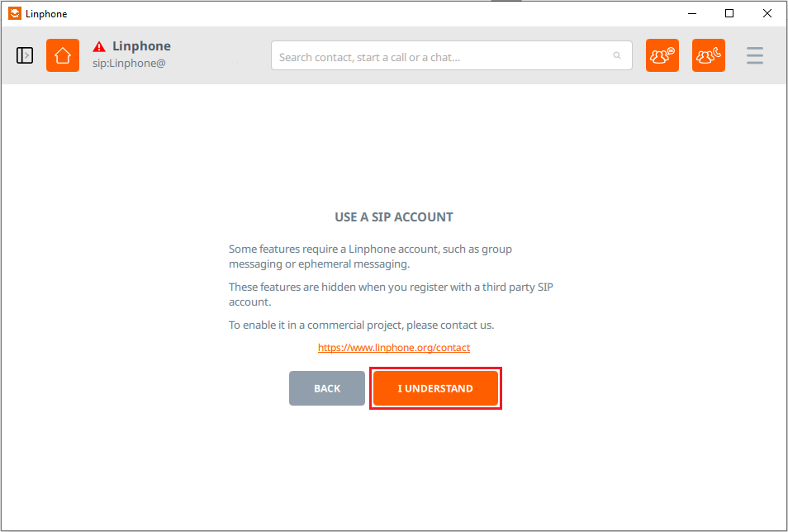The width and height of the screenshot is (788, 532).
Task: Click the Linphone title bar text
Action: 46,14
